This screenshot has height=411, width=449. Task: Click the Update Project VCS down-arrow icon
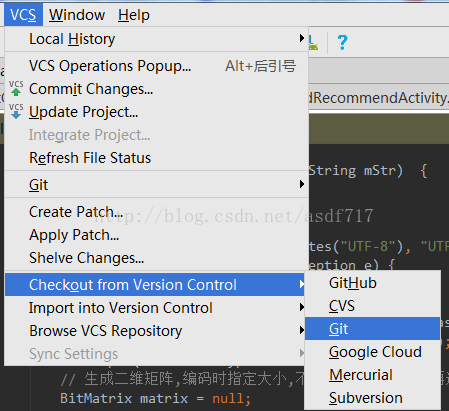(16, 111)
